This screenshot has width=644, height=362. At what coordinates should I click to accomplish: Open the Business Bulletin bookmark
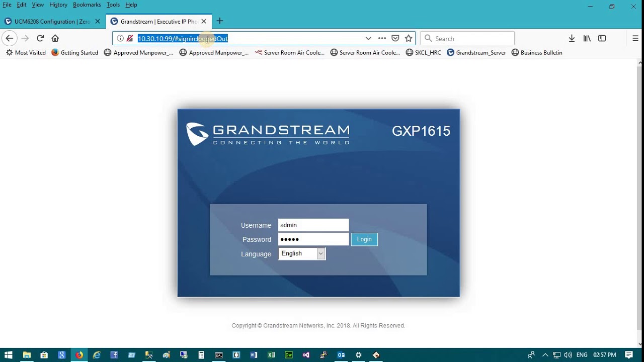[x=536, y=52]
